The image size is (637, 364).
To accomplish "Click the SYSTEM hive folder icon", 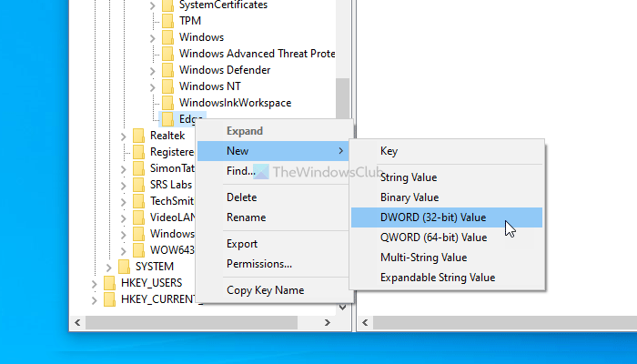I will (124, 267).
